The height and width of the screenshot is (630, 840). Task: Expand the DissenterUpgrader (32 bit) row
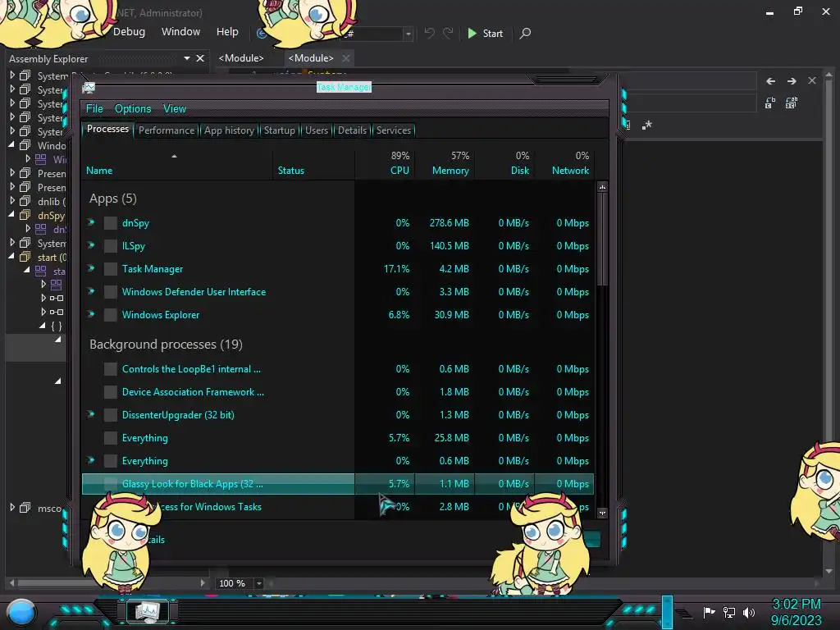coord(91,414)
